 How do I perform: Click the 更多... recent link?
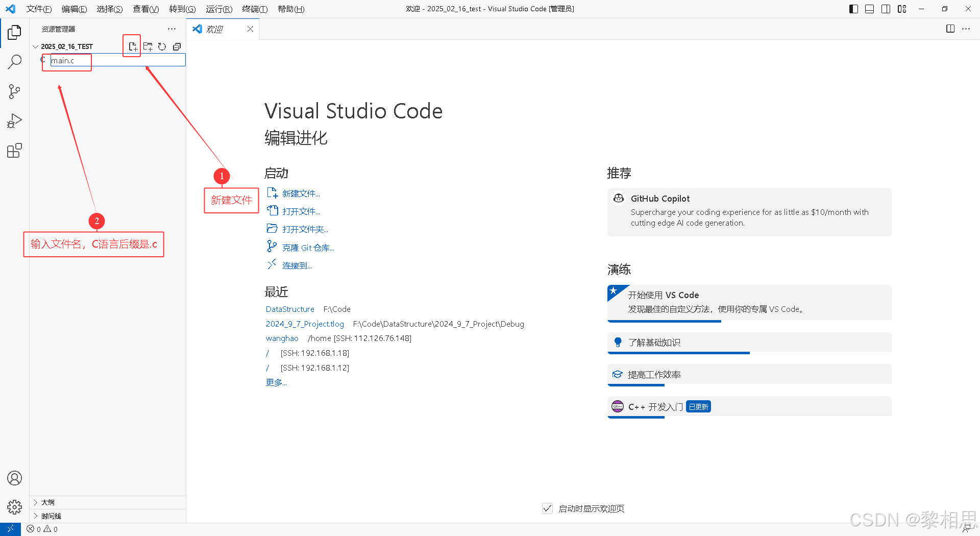[x=276, y=382]
